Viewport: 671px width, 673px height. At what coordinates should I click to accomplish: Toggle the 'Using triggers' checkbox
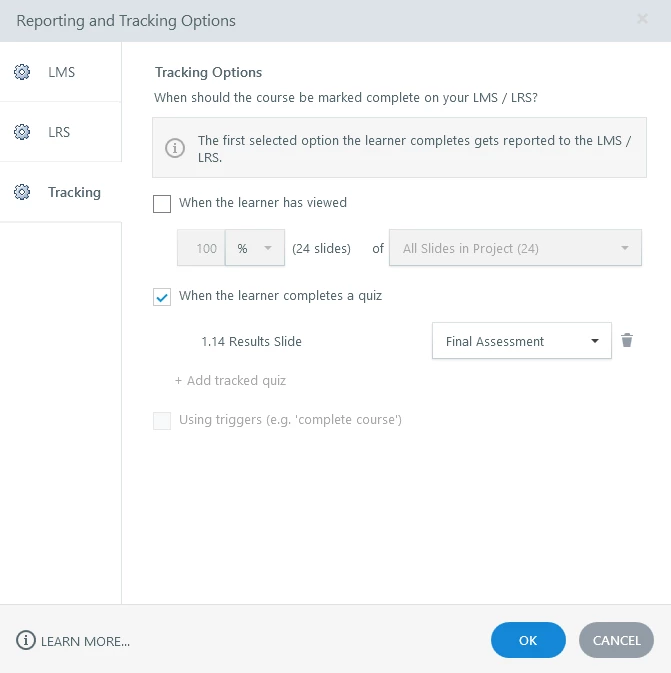[162, 420]
